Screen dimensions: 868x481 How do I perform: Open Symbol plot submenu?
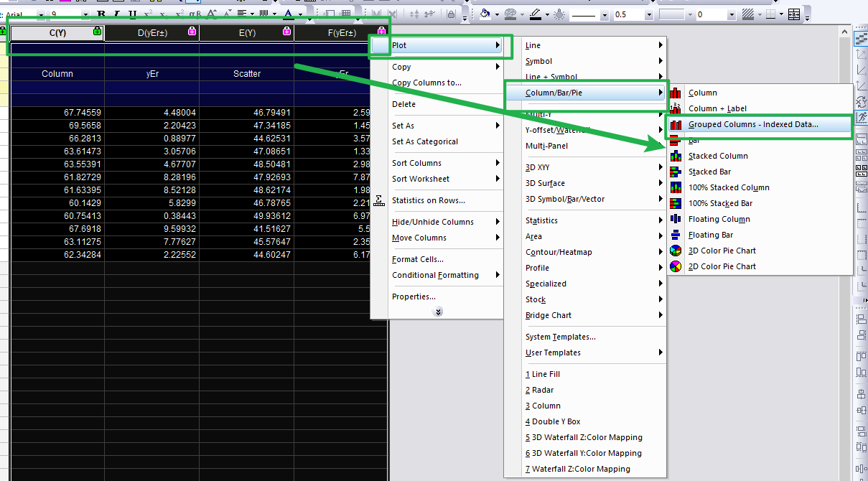pos(585,61)
